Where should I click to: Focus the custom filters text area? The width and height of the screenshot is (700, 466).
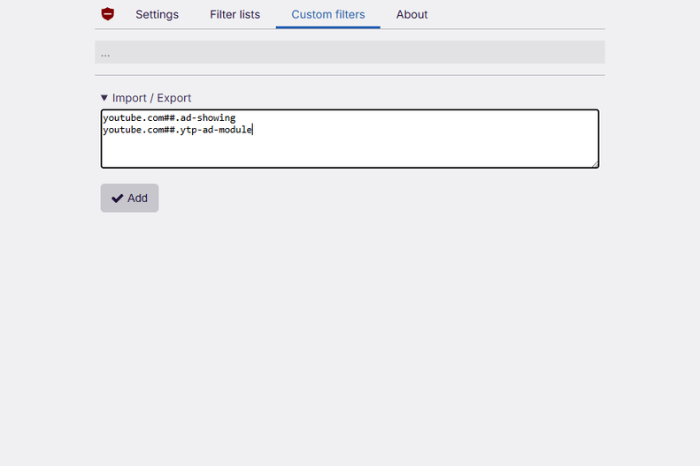pos(350,138)
